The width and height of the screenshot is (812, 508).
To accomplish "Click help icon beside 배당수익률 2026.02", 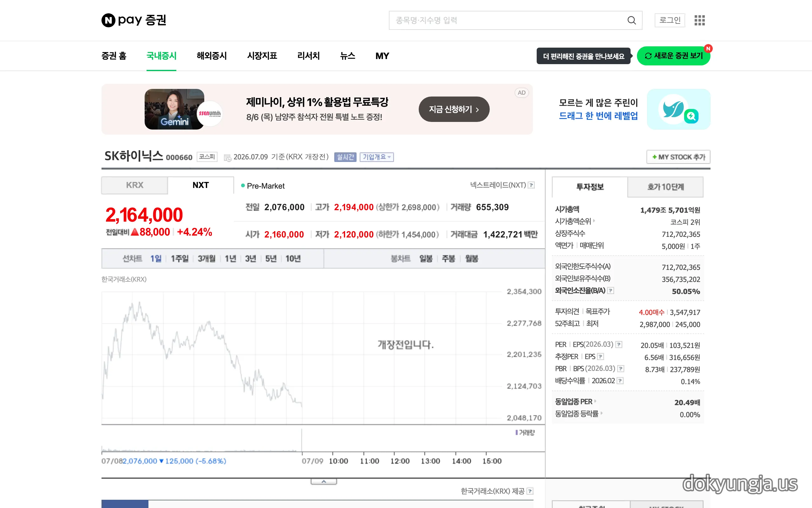I will (620, 381).
